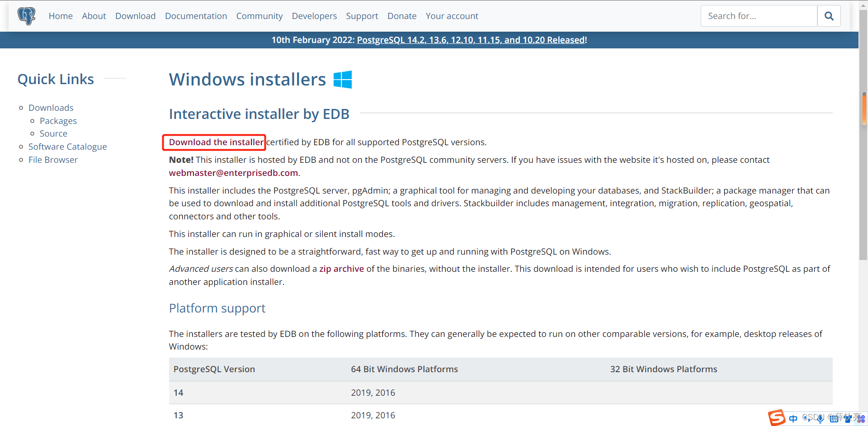The image size is (868, 426).
Task: Click the Platform support heading
Action: [217, 308]
